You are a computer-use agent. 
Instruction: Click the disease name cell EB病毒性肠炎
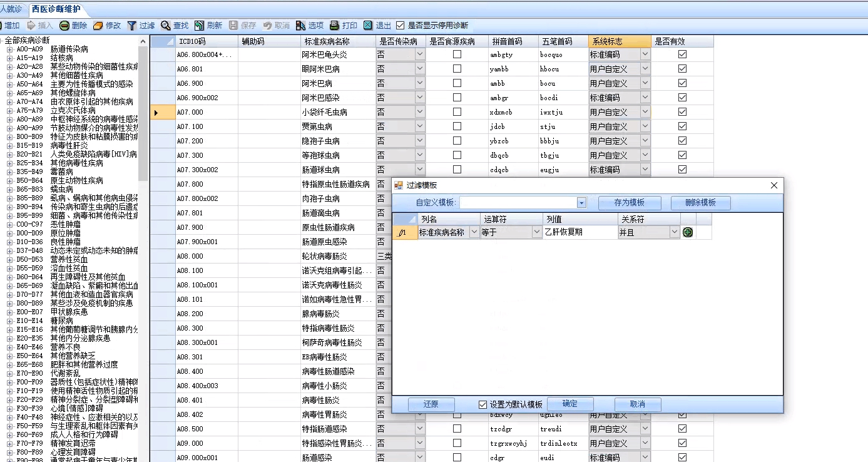338,357
